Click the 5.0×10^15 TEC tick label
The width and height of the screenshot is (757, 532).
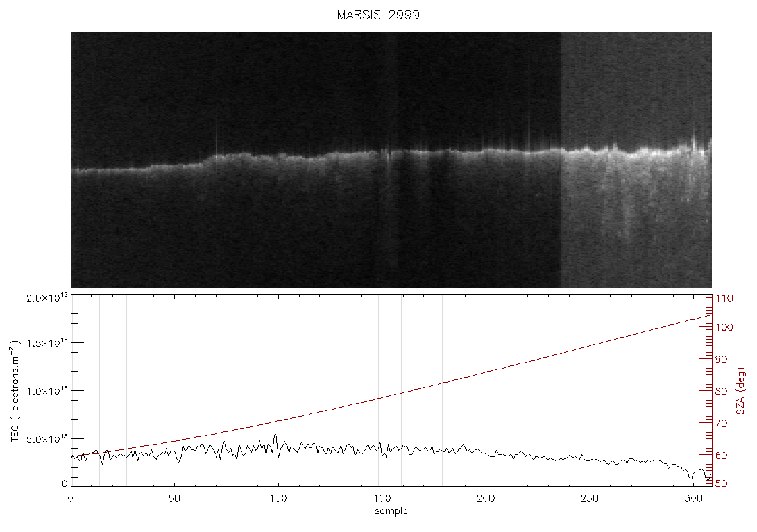47,438
